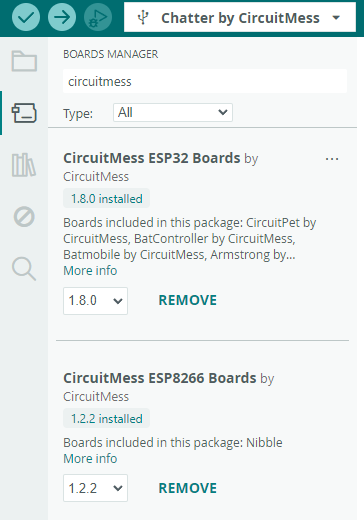The width and height of the screenshot is (364, 520).
Task: Open the Debug panel sidebar icon
Action: [x=24, y=217]
